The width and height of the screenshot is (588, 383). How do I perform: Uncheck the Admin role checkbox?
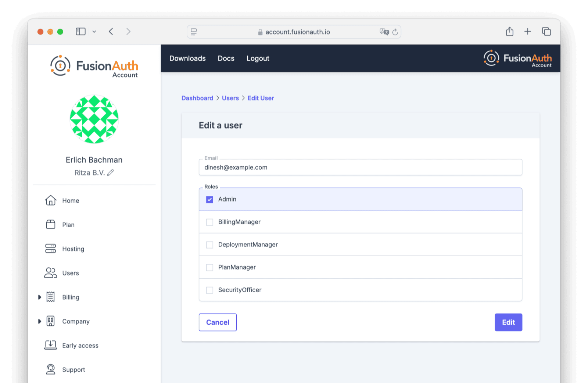click(209, 199)
